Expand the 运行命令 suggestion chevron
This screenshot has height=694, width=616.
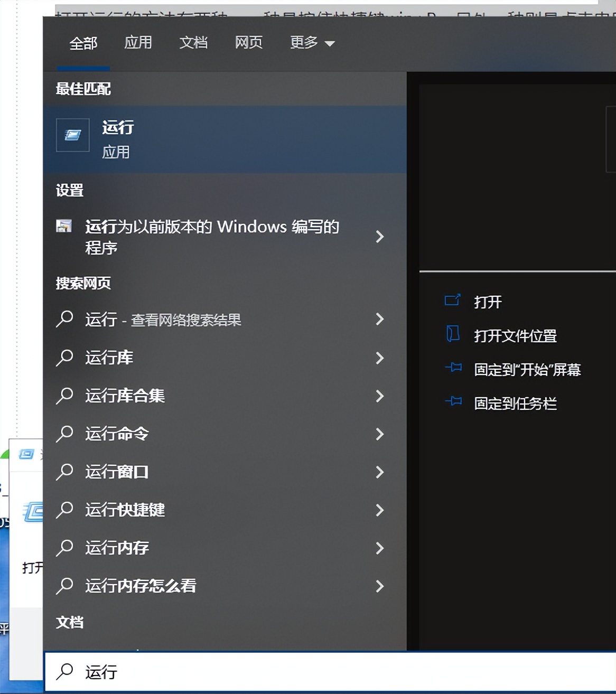(x=379, y=434)
